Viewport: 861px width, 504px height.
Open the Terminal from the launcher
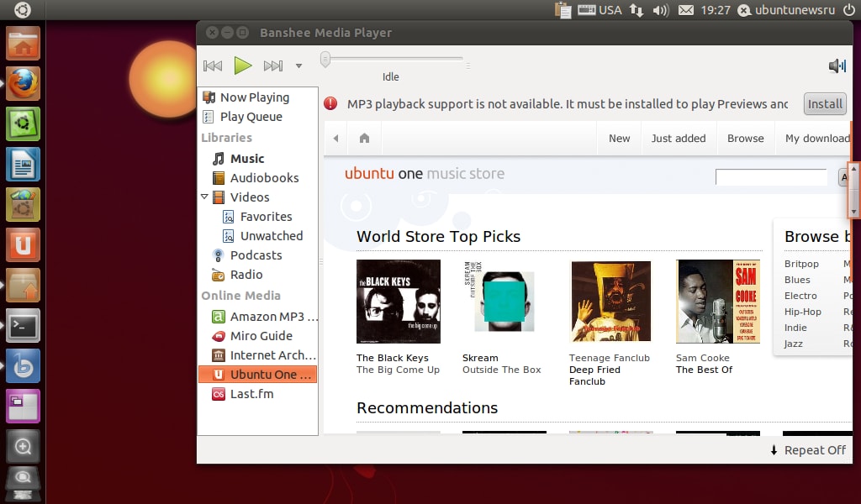(x=23, y=326)
